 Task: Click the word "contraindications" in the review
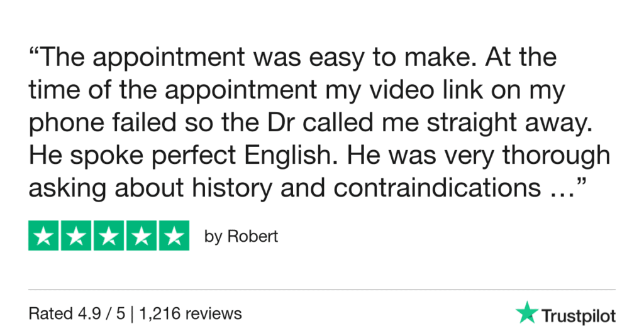tap(435, 188)
